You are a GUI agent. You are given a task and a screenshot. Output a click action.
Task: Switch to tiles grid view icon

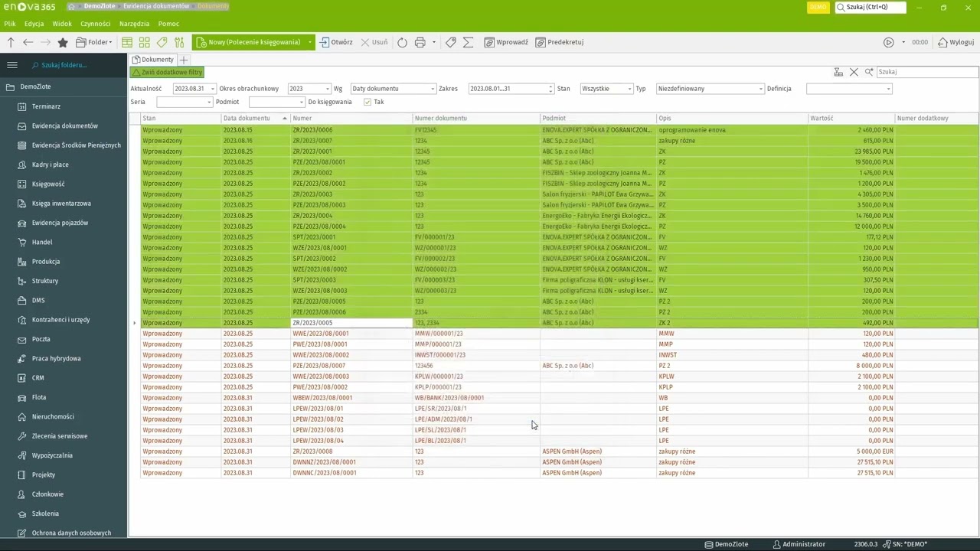click(x=144, y=42)
